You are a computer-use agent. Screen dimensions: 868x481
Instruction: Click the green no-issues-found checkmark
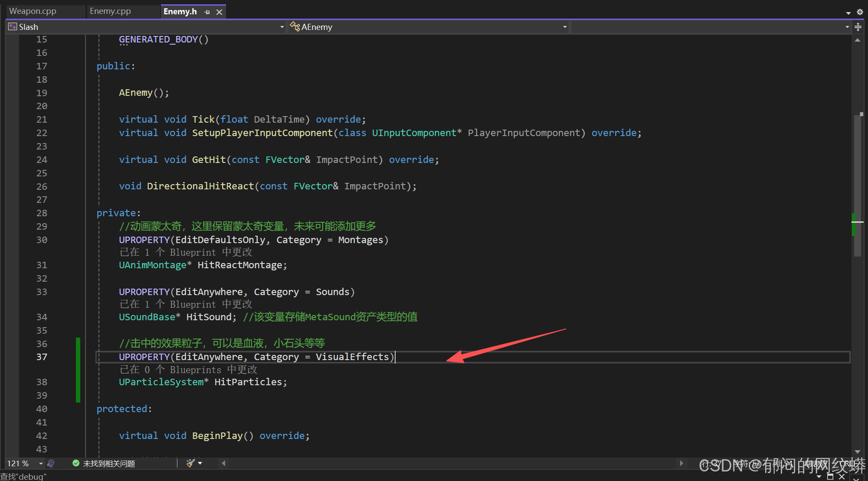[x=76, y=463]
